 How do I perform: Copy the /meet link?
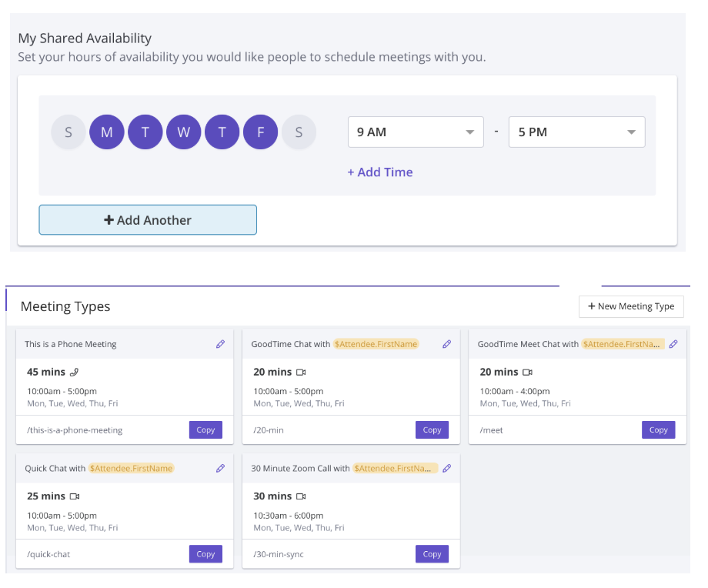658,430
